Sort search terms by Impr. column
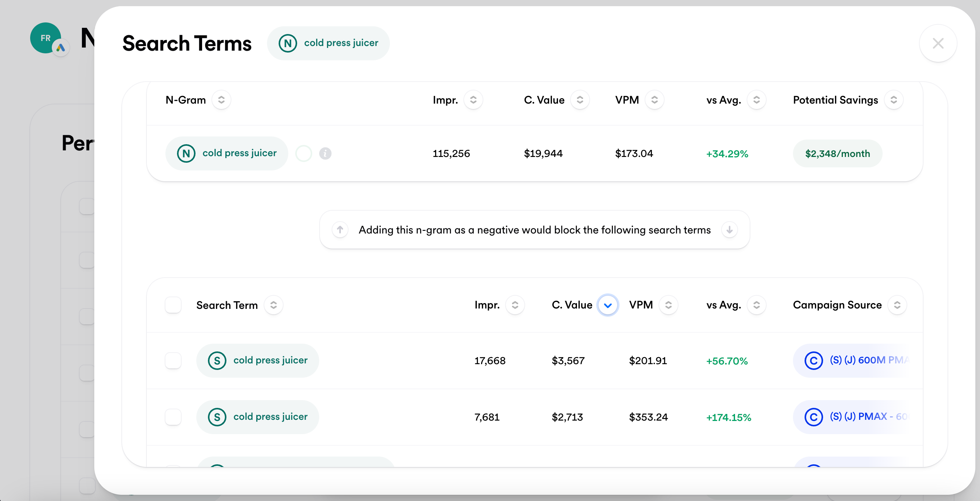The image size is (980, 501). (x=515, y=305)
